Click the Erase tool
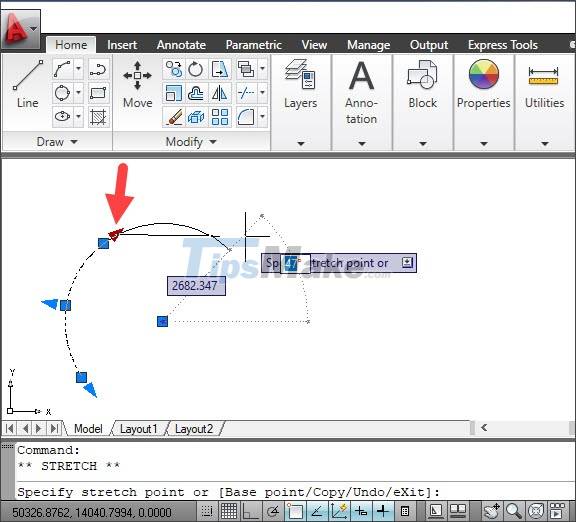 (x=174, y=117)
